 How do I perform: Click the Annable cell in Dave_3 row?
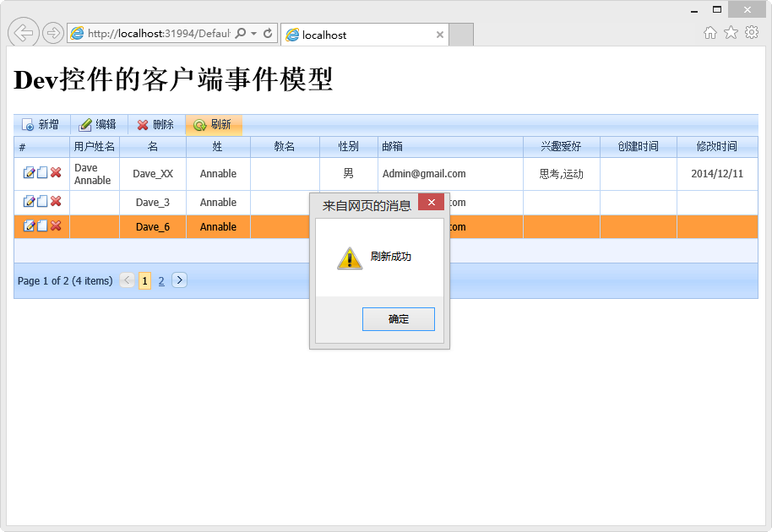click(x=218, y=203)
